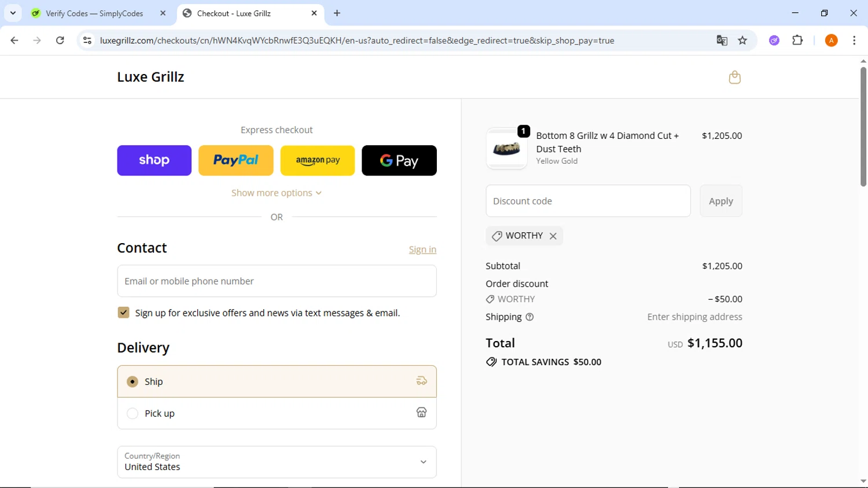The height and width of the screenshot is (488, 868).
Task: Open a new browser tab
Action: tap(337, 13)
